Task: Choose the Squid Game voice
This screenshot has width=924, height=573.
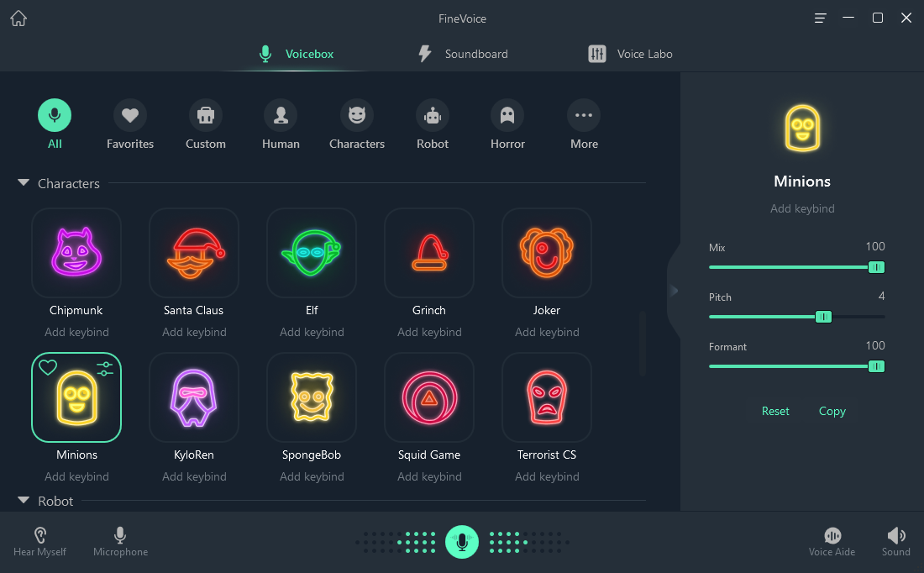Action: 429,397
